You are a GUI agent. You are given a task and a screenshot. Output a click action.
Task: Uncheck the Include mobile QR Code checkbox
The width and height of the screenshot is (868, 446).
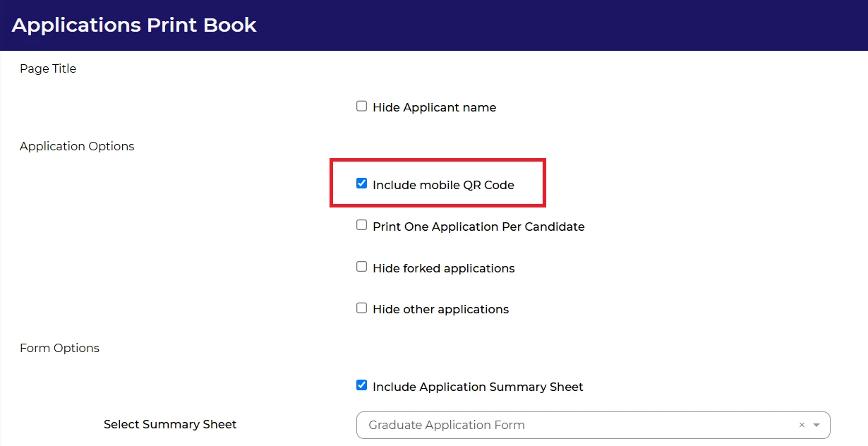click(x=362, y=184)
